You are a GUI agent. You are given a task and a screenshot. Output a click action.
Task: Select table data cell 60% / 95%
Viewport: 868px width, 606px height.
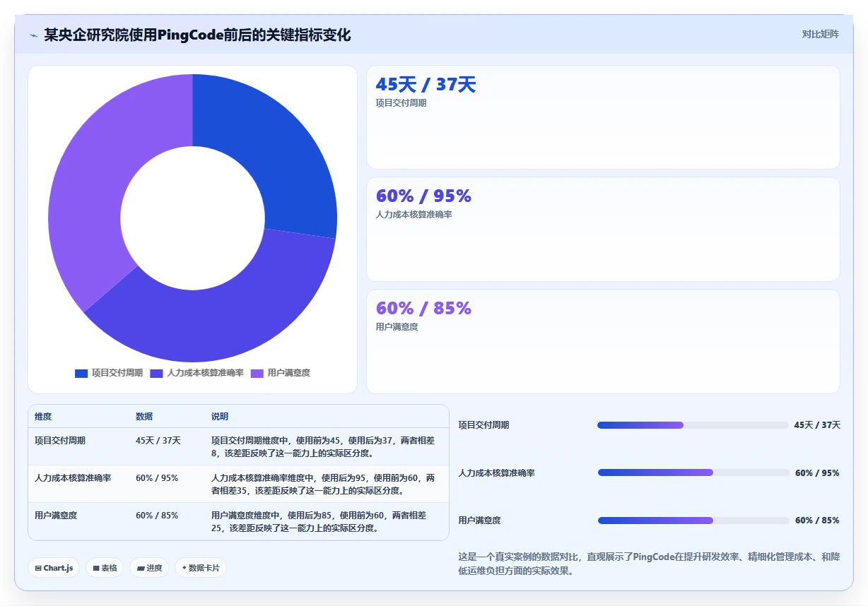click(157, 477)
